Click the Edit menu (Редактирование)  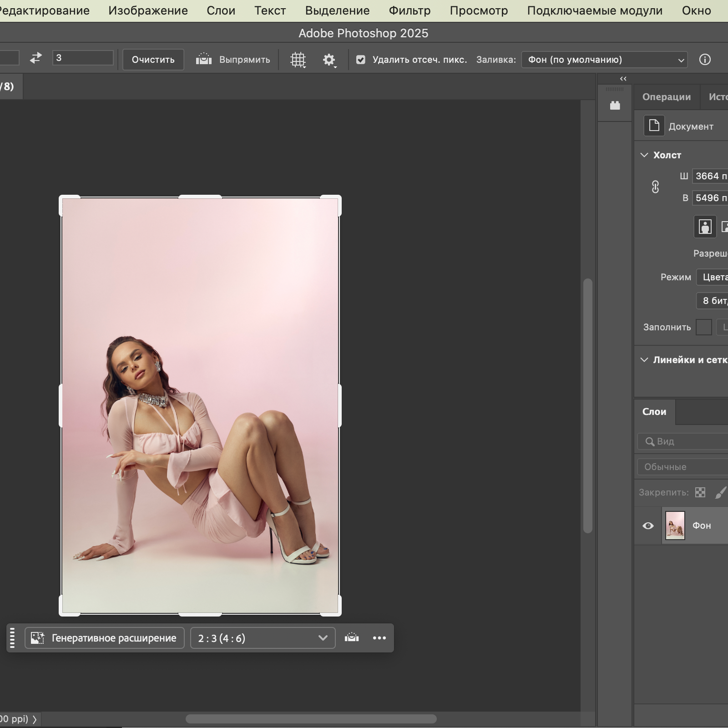click(44, 10)
